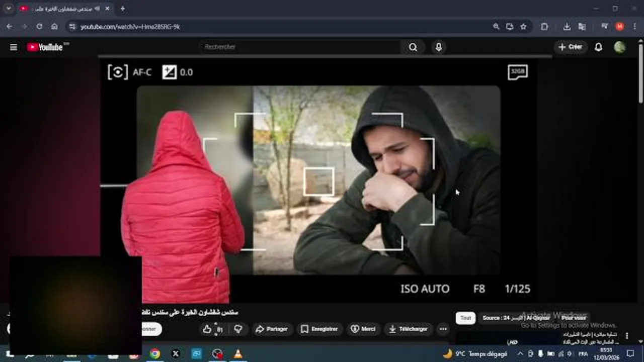Dislike the video with thumbs down

[x=238, y=329]
